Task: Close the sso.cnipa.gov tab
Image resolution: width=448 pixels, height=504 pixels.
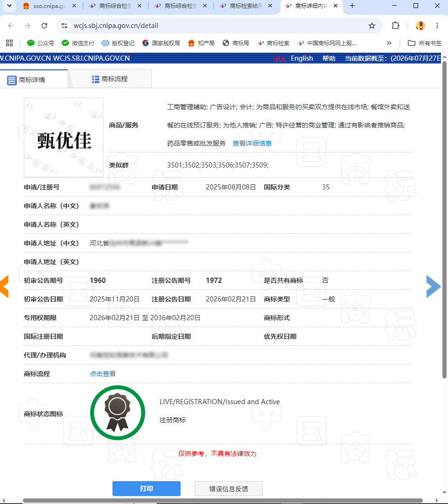Action: pos(74,6)
